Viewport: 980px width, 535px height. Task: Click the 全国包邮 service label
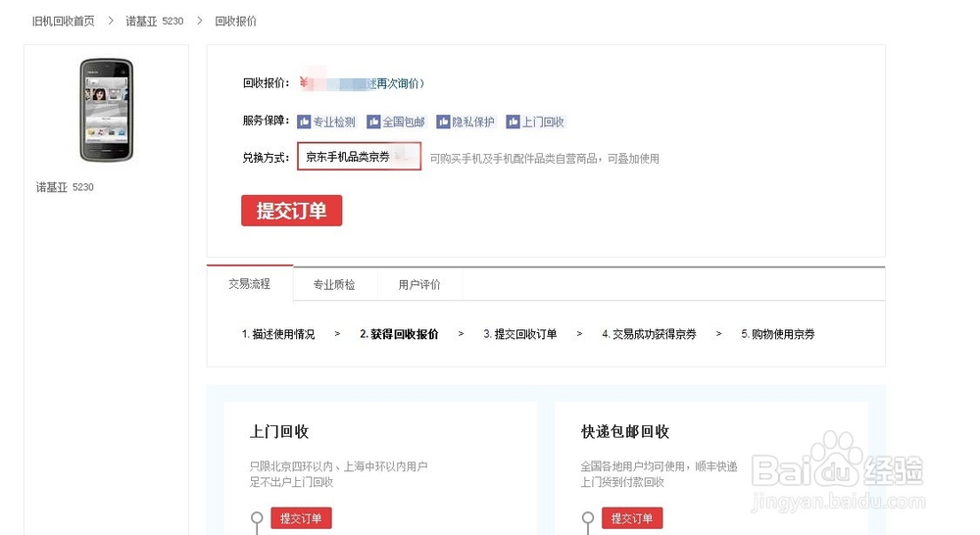pyautogui.click(x=404, y=122)
